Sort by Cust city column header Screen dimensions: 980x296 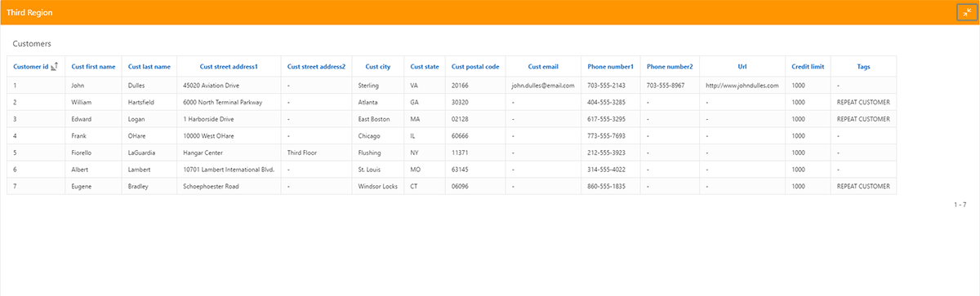(x=378, y=67)
